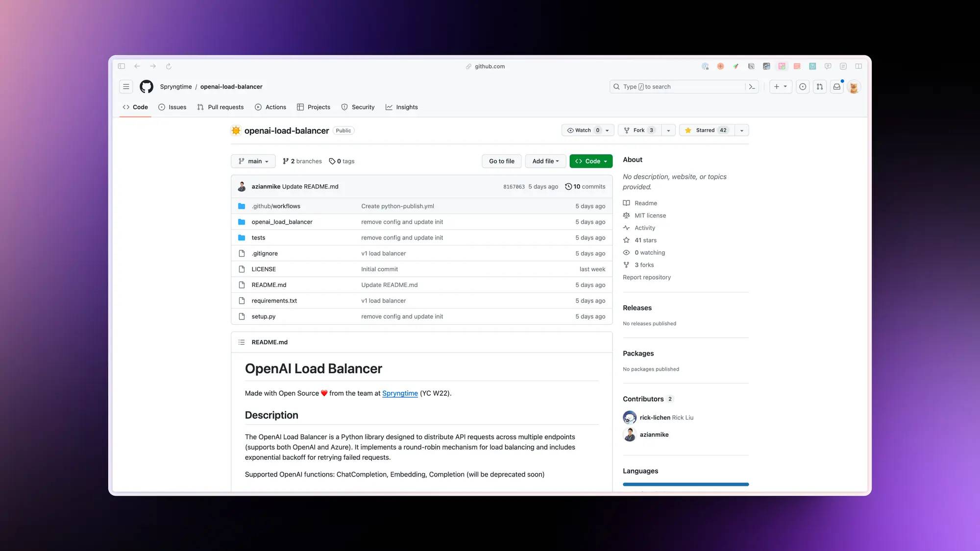Open the create new plus dropdown
Image resolution: width=980 pixels, height=551 pixels.
[x=780, y=87]
